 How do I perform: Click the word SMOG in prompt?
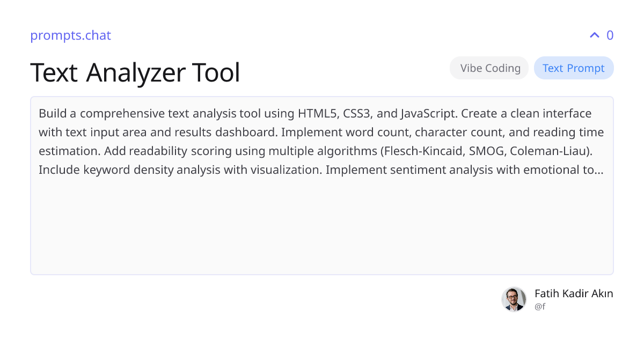click(487, 151)
